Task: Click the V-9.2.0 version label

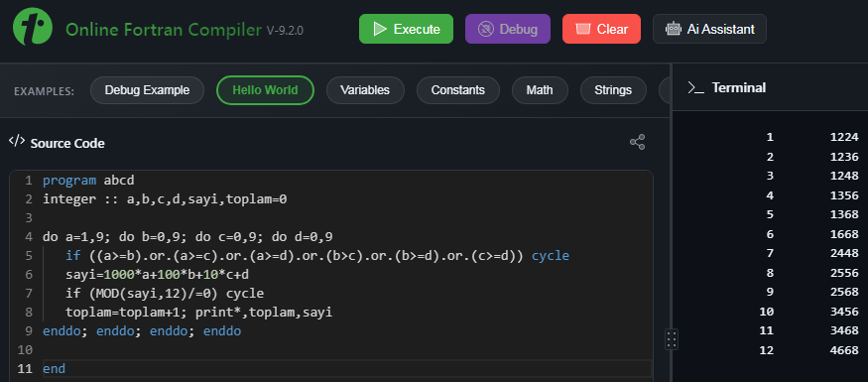Action: (x=285, y=31)
